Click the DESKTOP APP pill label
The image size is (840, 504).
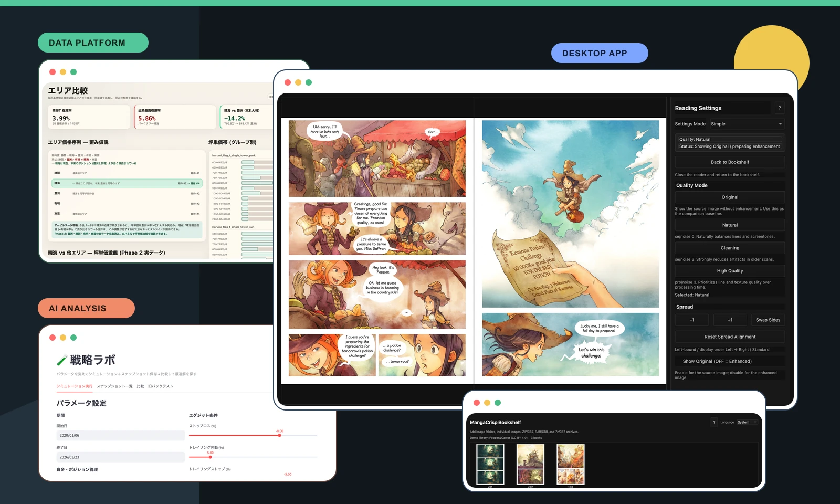pyautogui.click(x=600, y=53)
